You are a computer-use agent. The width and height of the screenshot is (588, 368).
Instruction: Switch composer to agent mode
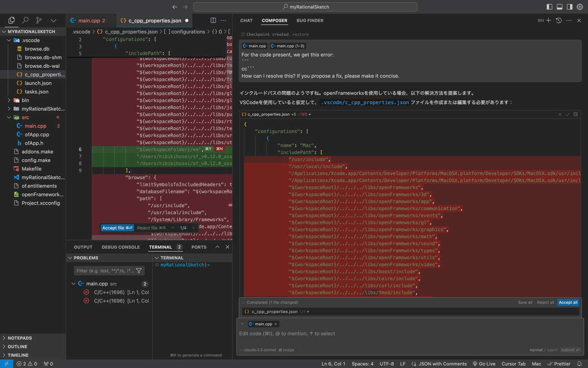(552, 350)
